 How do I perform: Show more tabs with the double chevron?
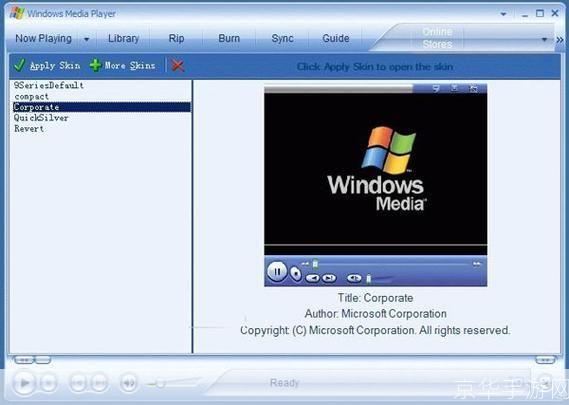(x=560, y=39)
